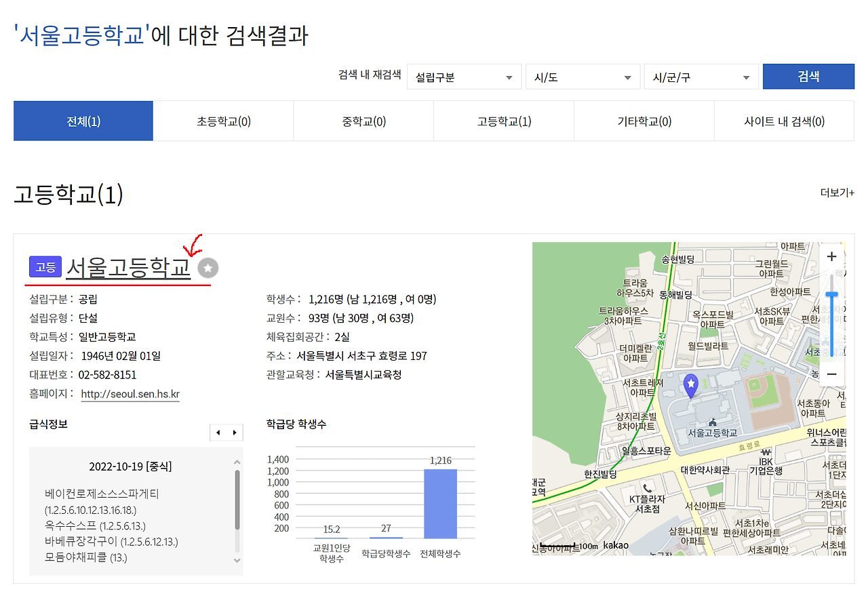The image size is (868, 598).
Task: Click the school building icon on the map
Action: pyautogui.click(x=712, y=422)
